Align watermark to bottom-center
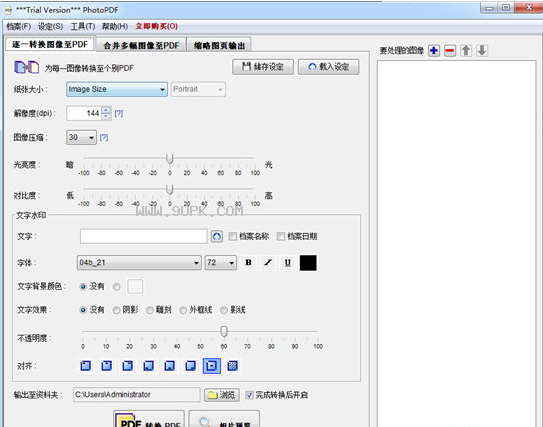This screenshot has width=543, height=427. [169, 366]
